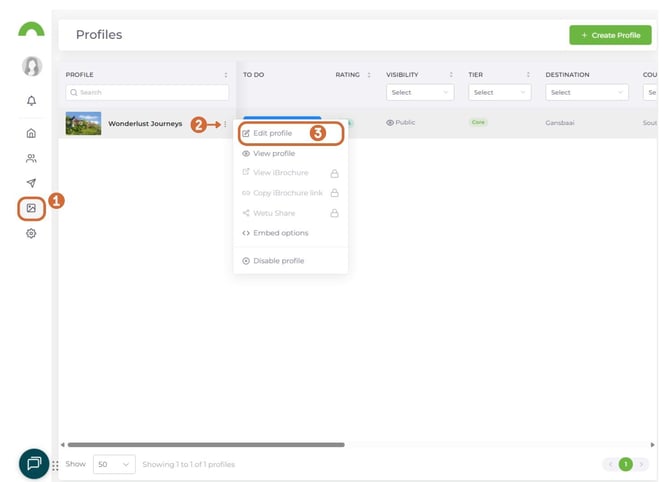Click the notifications bell icon

[31, 101]
